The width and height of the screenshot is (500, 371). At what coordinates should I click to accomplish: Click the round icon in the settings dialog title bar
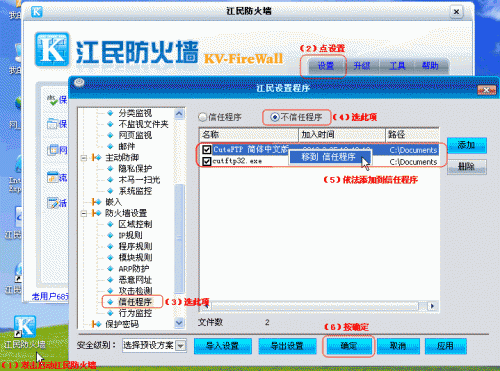tap(79, 82)
